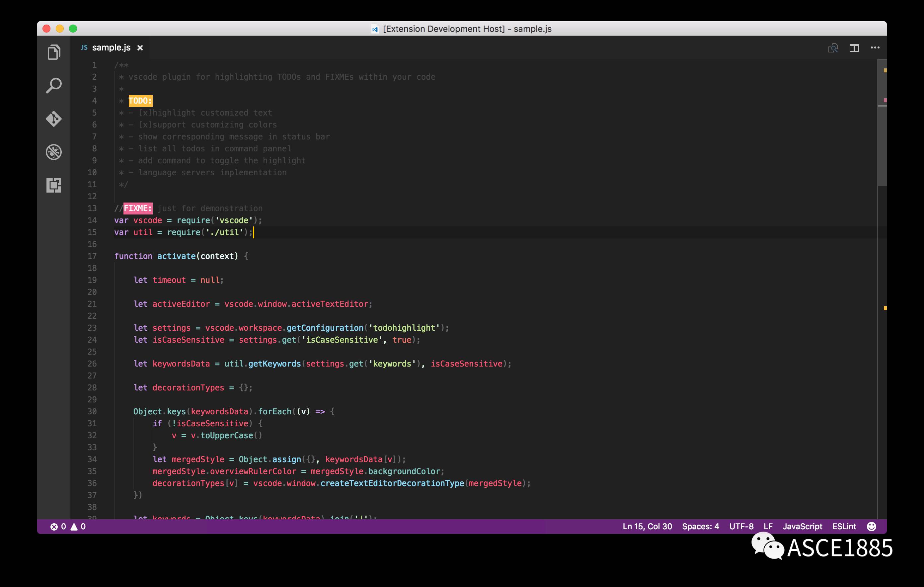
Task: Split the editor with the split icon
Action: coord(854,47)
